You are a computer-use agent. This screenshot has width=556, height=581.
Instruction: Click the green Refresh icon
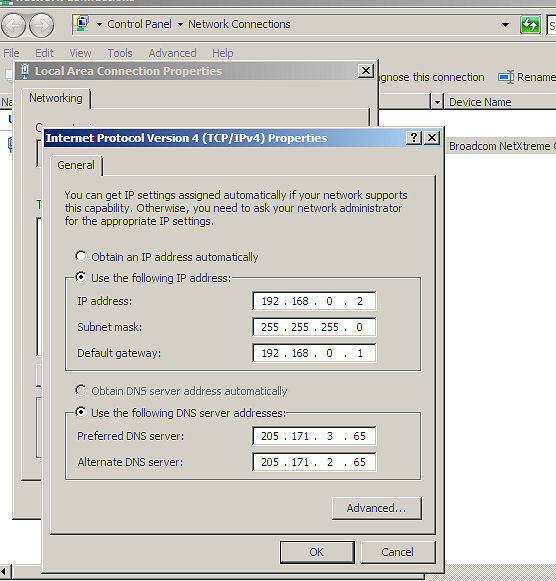[530, 25]
